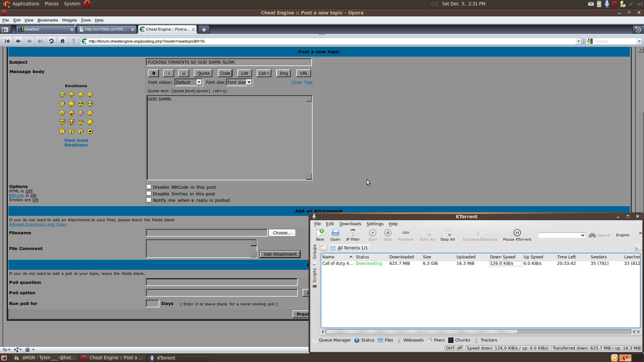Click closed tabs trash icon in Opera
The width and height of the screenshot is (644, 362).
pyautogui.click(x=638, y=29)
